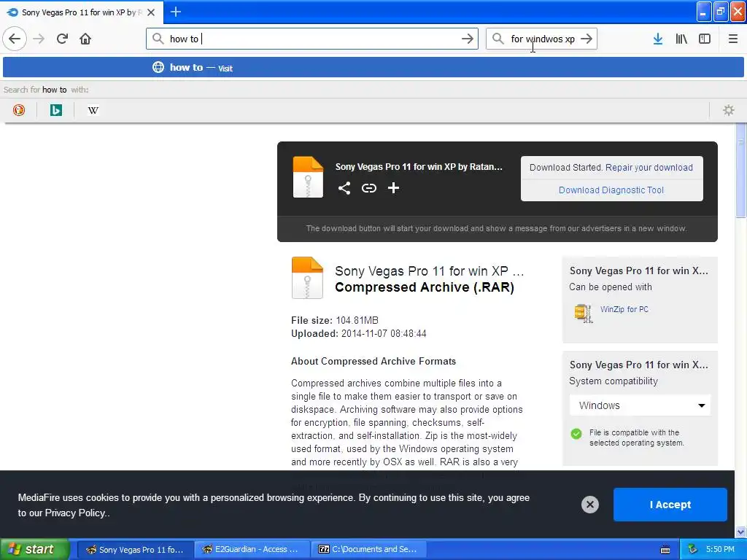Click the 'File size: 104.81MB' text
Image resolution: width=747 pixels, height=560 pixels.
334,321
